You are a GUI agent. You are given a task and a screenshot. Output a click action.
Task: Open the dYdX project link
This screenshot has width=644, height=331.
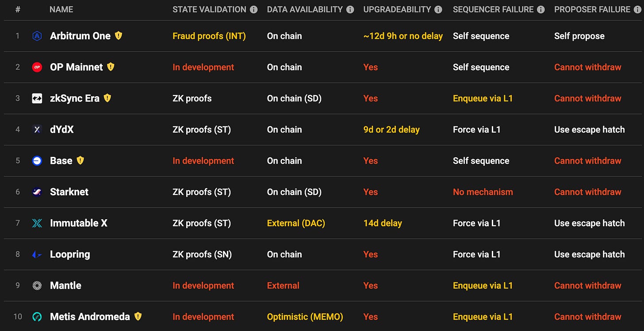pos(62,129)
